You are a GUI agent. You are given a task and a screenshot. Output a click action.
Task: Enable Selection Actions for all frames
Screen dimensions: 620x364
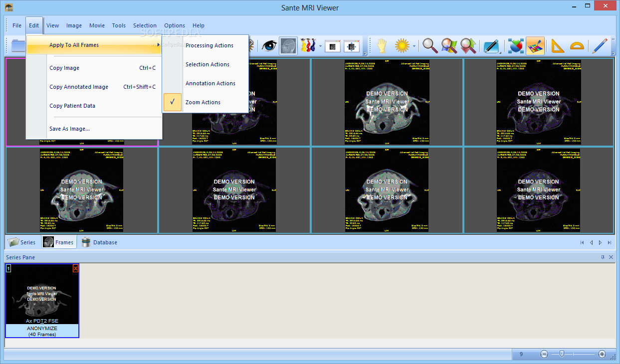click(x=206, y=64)
